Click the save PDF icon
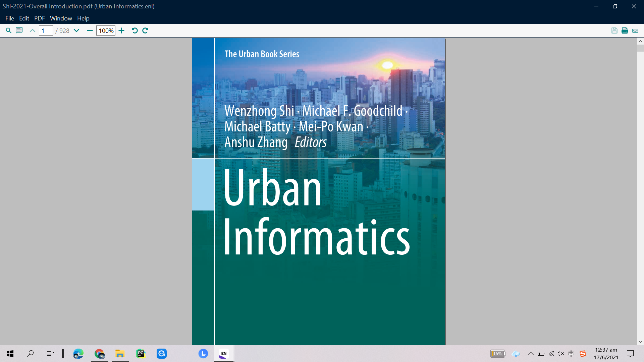The width and height of the screenshot is (644, 362). [x=614, y=31]
